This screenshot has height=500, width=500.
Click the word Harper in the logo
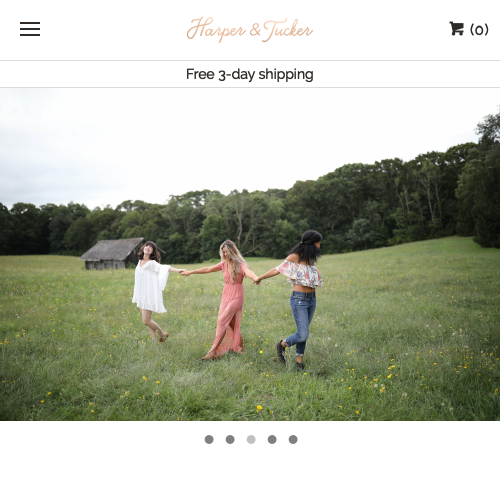216,30
